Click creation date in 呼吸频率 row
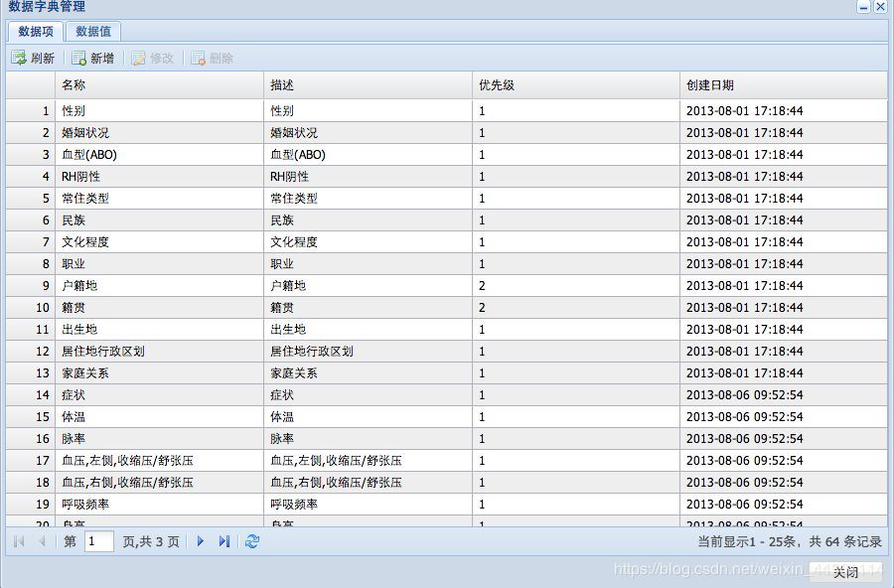Viewport: 894px width, 588px height. pyautogui.click(x=784, y=505)
